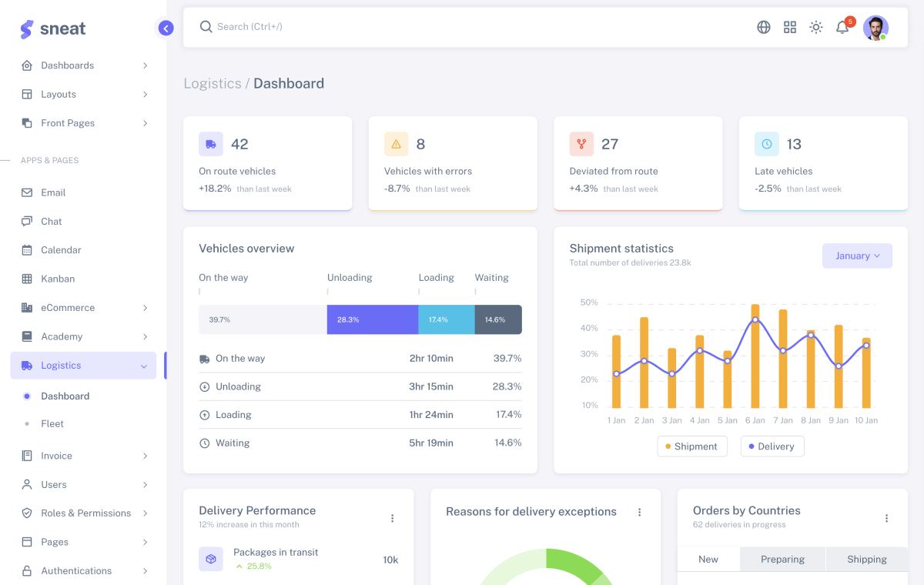Open the language selector globe icon
924x585 pixels.
pos(763,27)
